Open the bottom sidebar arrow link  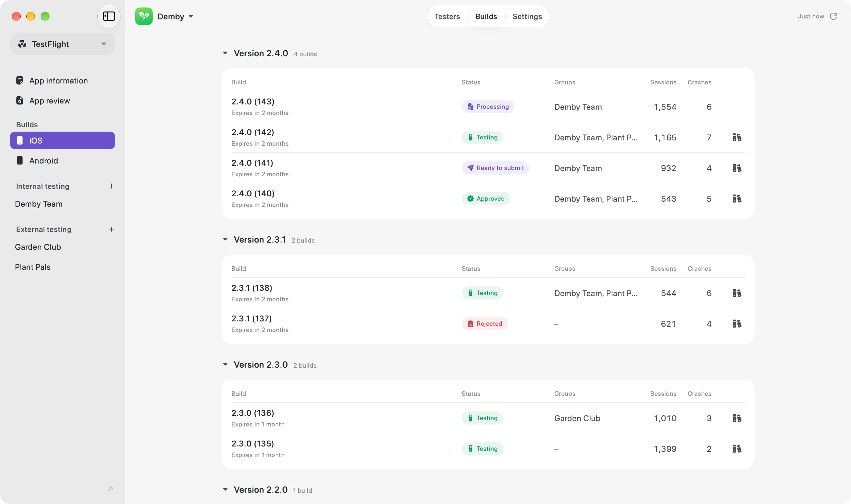(110, 489)
